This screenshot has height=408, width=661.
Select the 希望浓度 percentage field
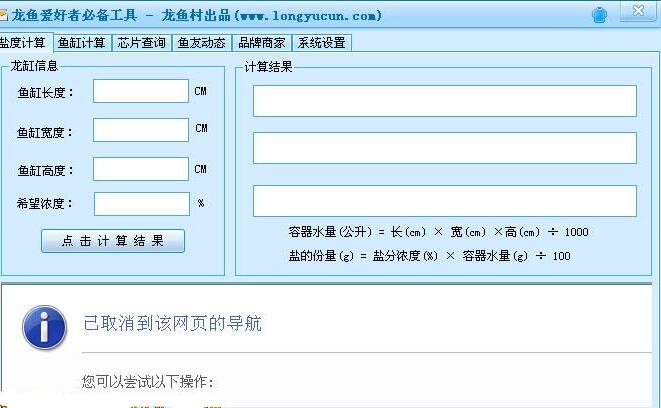point(141,204)
